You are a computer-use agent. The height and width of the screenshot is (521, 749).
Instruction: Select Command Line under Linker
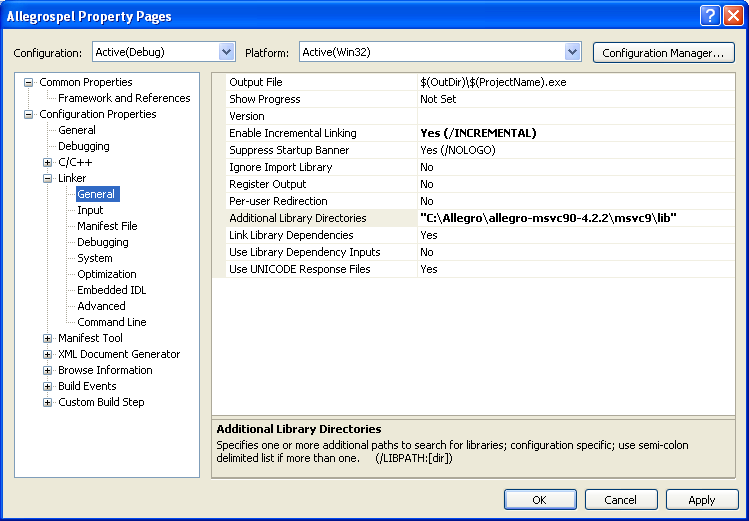112,322
